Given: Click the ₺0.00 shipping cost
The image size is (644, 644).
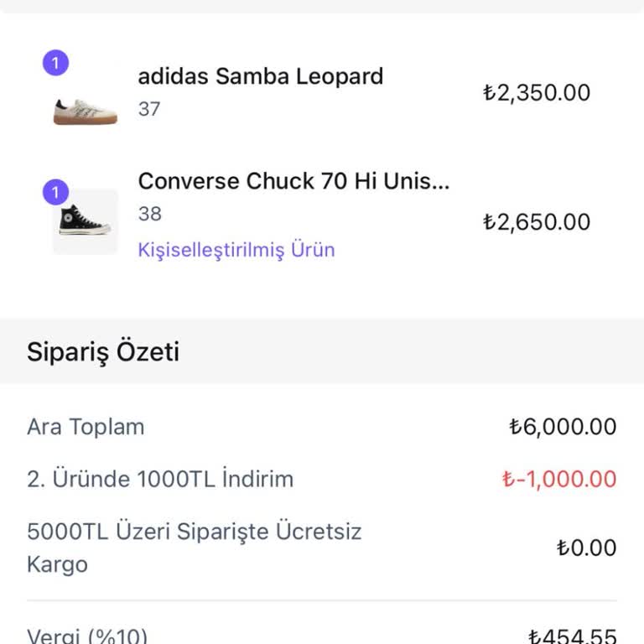Looking at the screenshot, I should 586,548.
